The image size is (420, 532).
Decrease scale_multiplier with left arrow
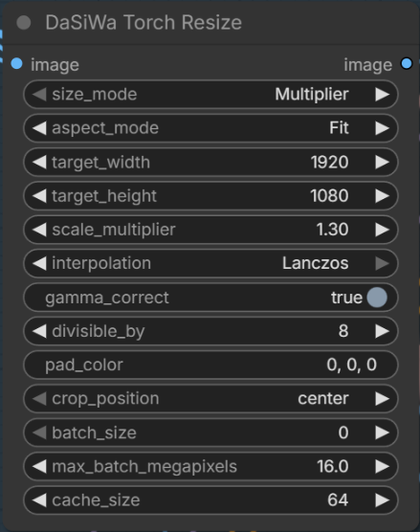[39, 230]
